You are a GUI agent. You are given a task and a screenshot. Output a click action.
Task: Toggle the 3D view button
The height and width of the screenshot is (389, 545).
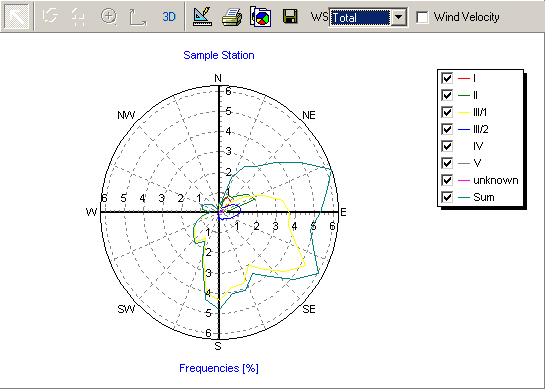pos(169,17)
